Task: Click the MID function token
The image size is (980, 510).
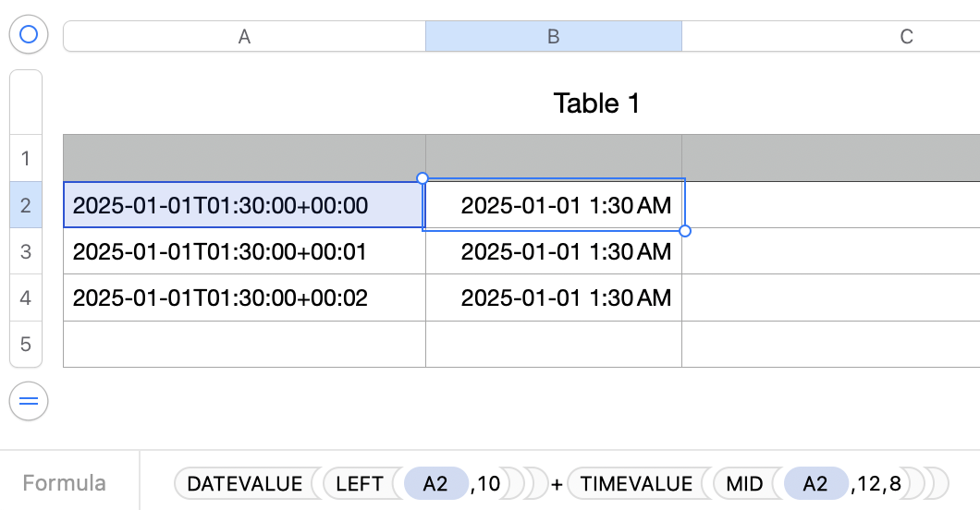Action: 744,483
